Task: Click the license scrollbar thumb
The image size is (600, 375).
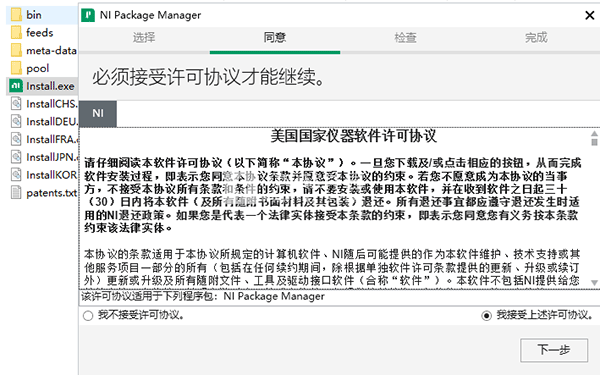Action: click(x=594, y=142)
